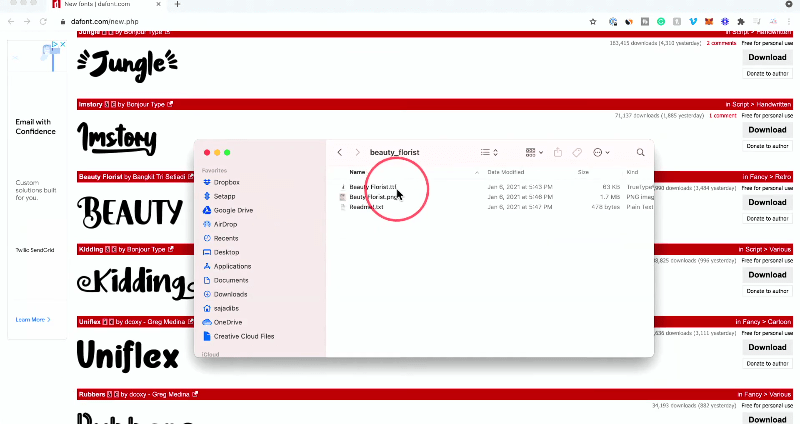Download the Kidding font
Image resolution: width=800 pixels, height=424 pixels.
click(767, 275)
